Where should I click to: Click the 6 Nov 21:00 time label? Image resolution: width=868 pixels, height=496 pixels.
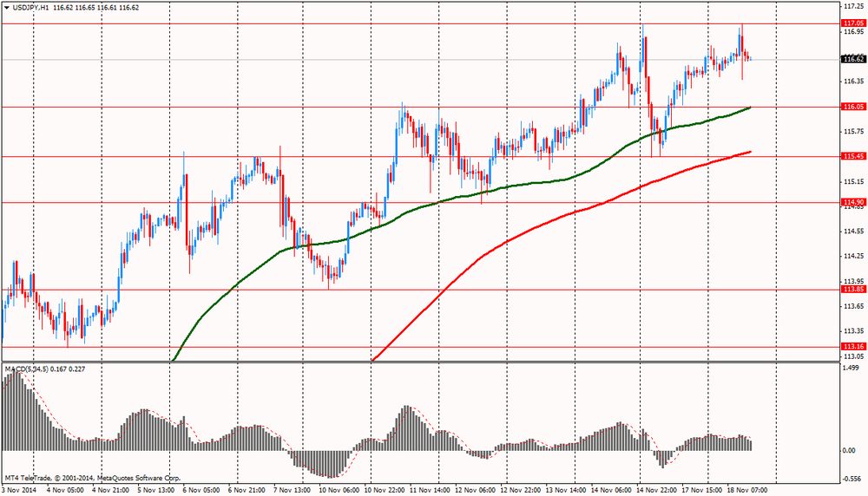[247, 490]
